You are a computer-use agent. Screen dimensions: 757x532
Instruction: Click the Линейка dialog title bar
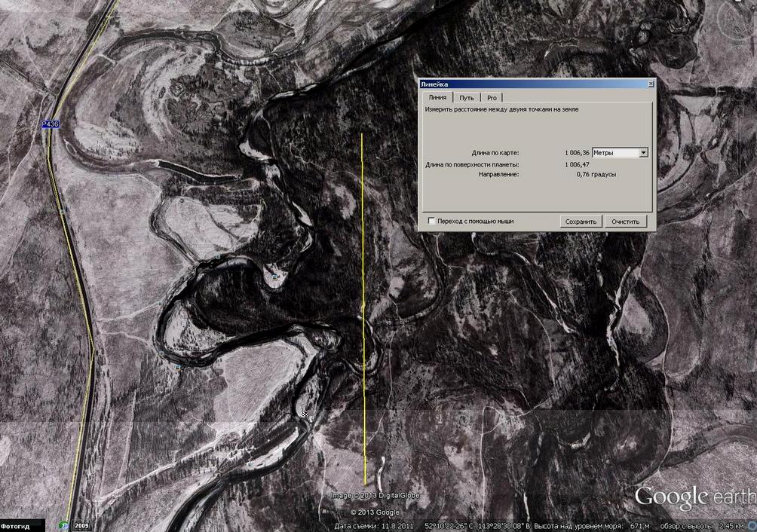click(528, 84)
